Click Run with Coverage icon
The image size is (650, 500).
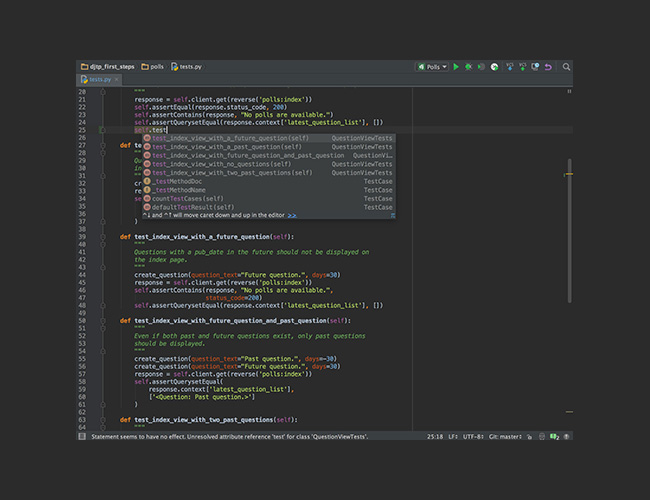(481, 67)
